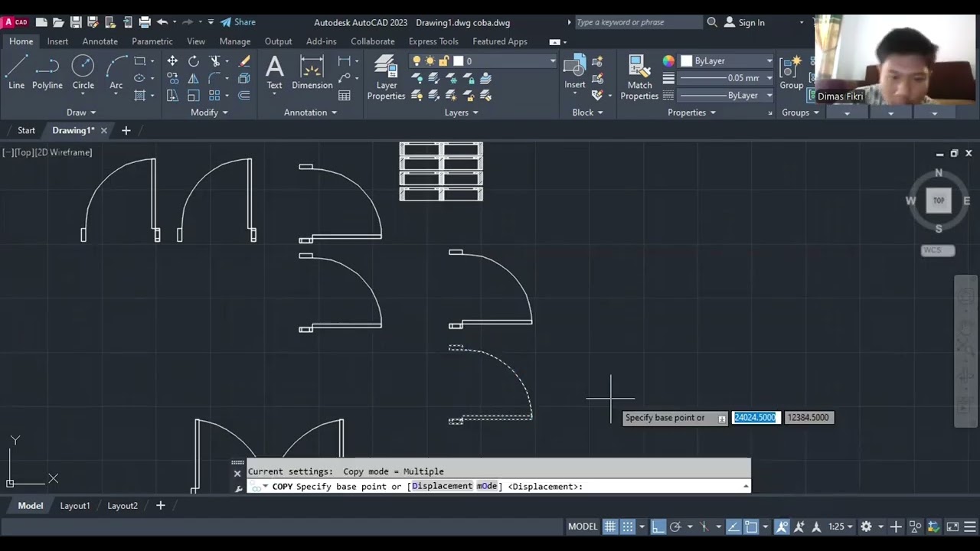The width and height of the screenshot is (980, 551).
Task: Activate the Mirror tool
Action: [194, 78]
